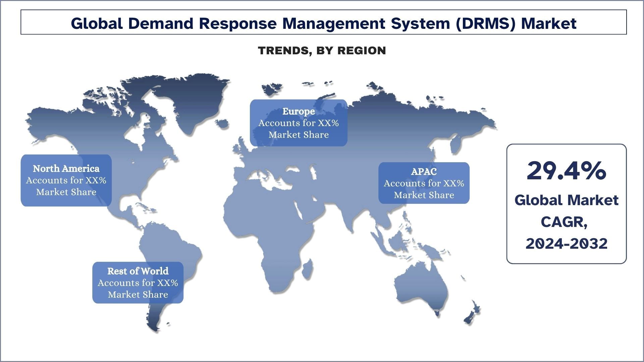Image resolution: width=644 pixels, height=362 pixels.
Task: Click the 29.4% CAGR figure
Action: point(567,171)
